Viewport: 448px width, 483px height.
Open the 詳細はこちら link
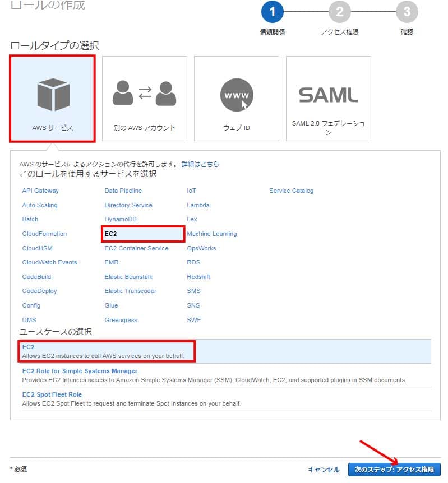click(x=200, y=164)
